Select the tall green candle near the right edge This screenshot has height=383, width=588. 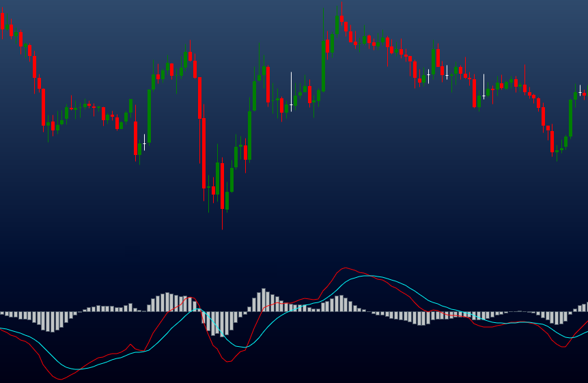(570, 117)
